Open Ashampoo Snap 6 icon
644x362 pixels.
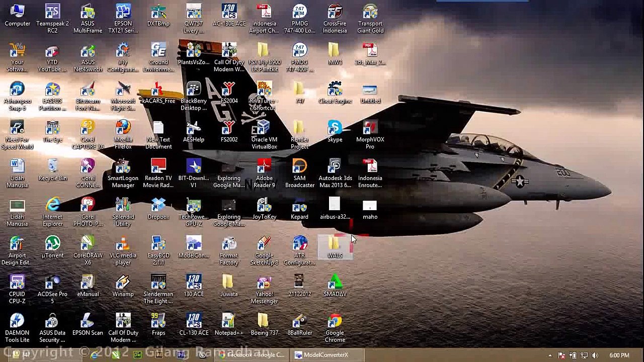click(x=17, y=97)
